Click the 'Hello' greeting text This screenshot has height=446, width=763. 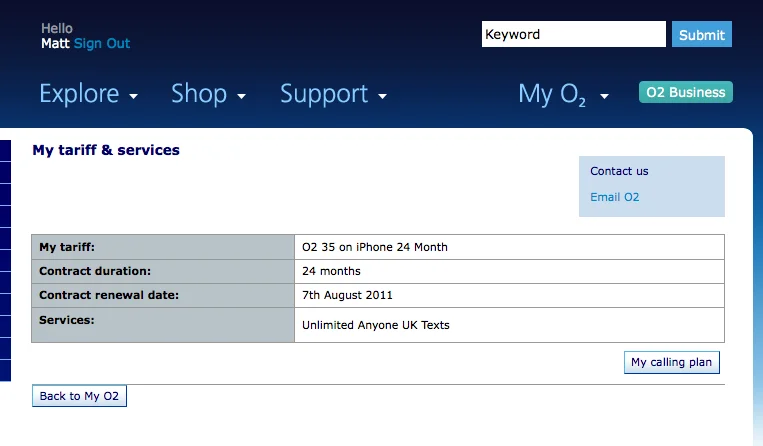pos(57,28)
